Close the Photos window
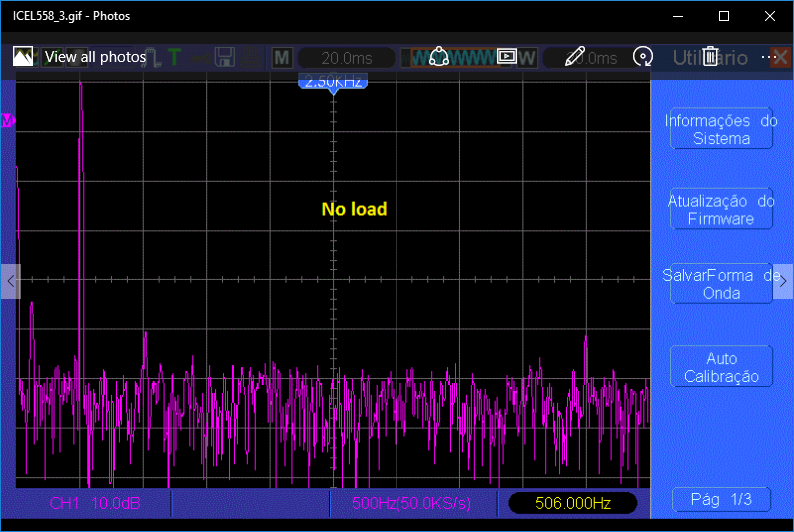Screen dimensions: 794x532 (x=770, y=16)
